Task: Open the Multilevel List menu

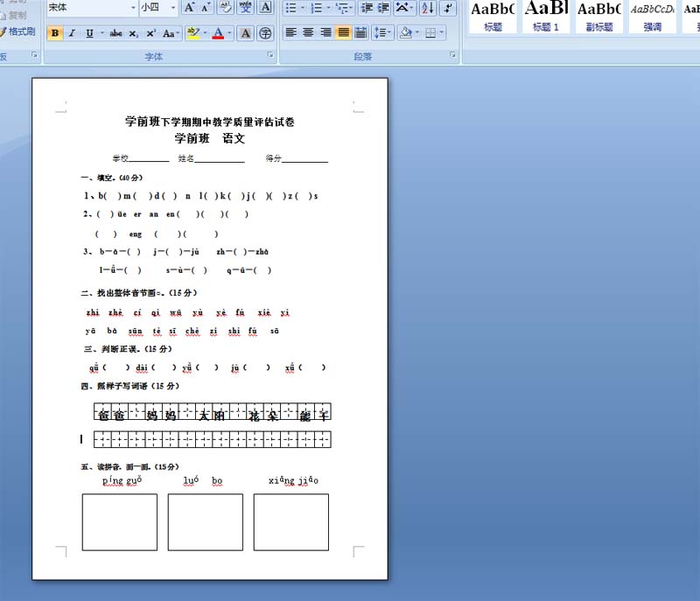Action: tap(344, 7)
